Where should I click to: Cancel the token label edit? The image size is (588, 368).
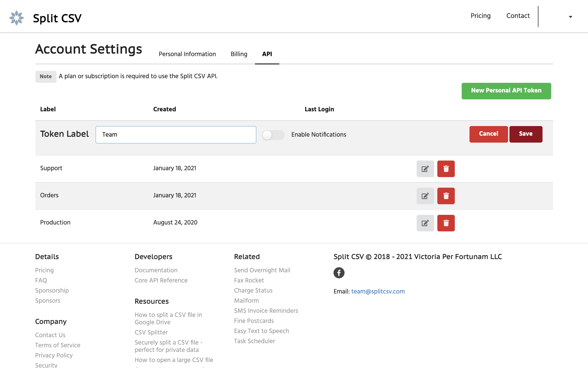[x=488, y=134]
